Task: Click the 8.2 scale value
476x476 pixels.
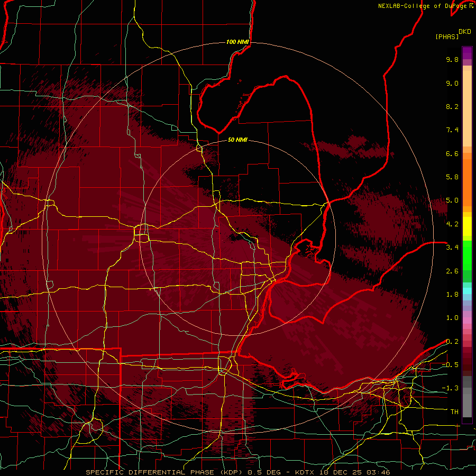Action: (x=452, y=106)
